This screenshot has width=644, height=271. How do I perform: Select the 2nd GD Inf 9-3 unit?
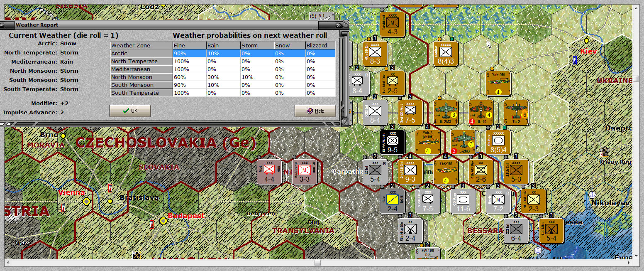tap(410, 172)
